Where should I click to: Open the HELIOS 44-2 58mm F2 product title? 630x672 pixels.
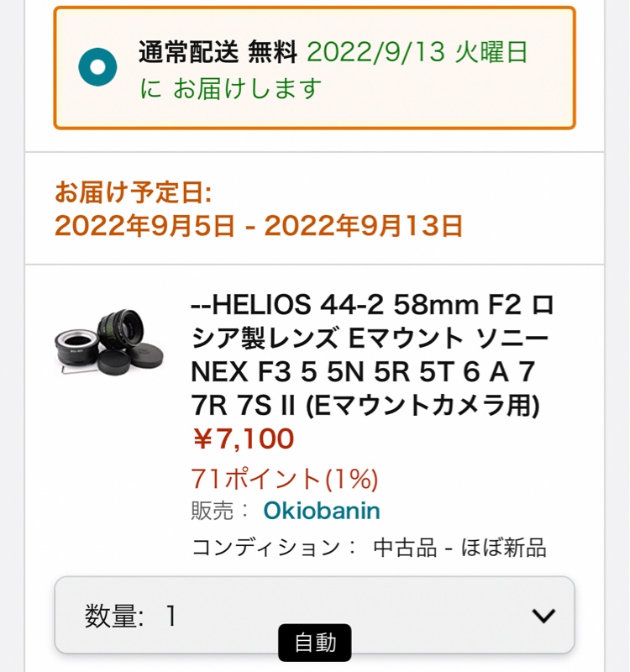(x=372, y=354)
